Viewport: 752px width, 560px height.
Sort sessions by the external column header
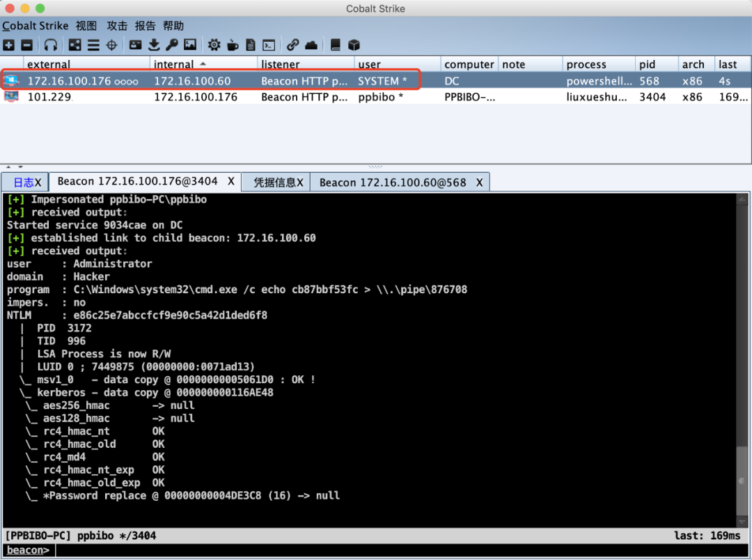(x=86, y=64)
